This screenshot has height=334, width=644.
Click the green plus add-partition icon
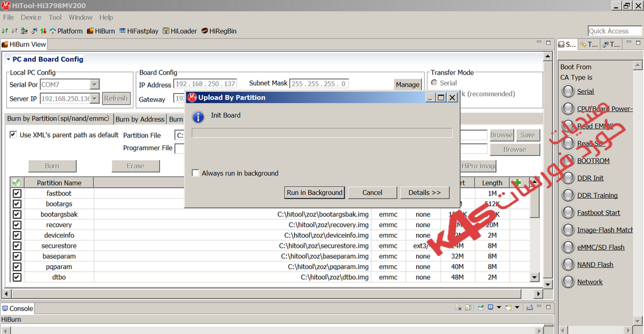click(x=517, y=182)
